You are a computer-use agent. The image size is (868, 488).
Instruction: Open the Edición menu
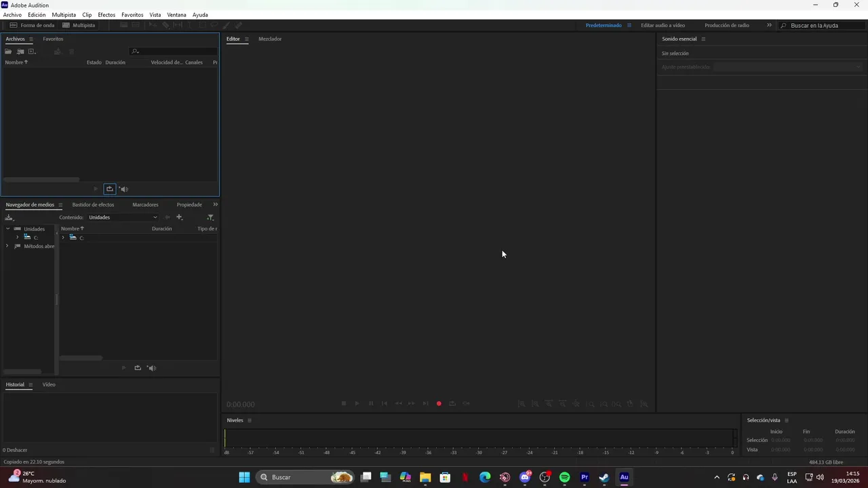point(37,14)
